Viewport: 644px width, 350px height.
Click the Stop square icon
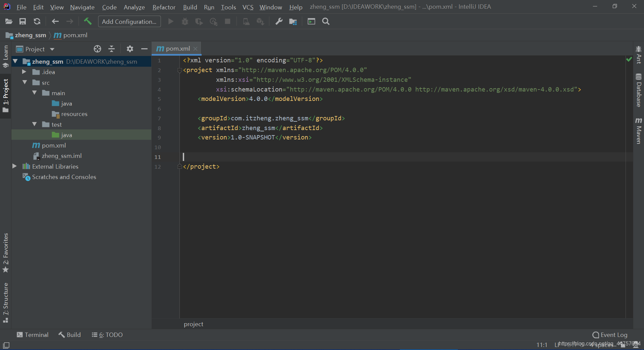[227, 21]
